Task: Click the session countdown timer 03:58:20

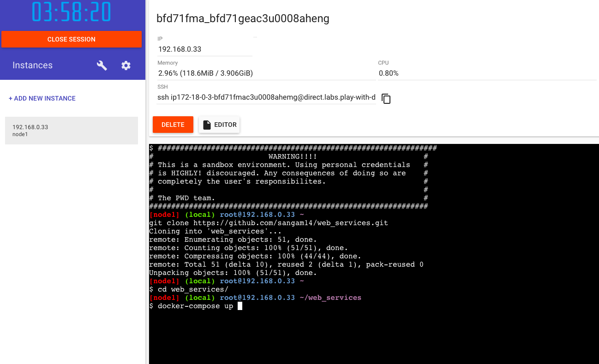Action: [x=72, y=12]
